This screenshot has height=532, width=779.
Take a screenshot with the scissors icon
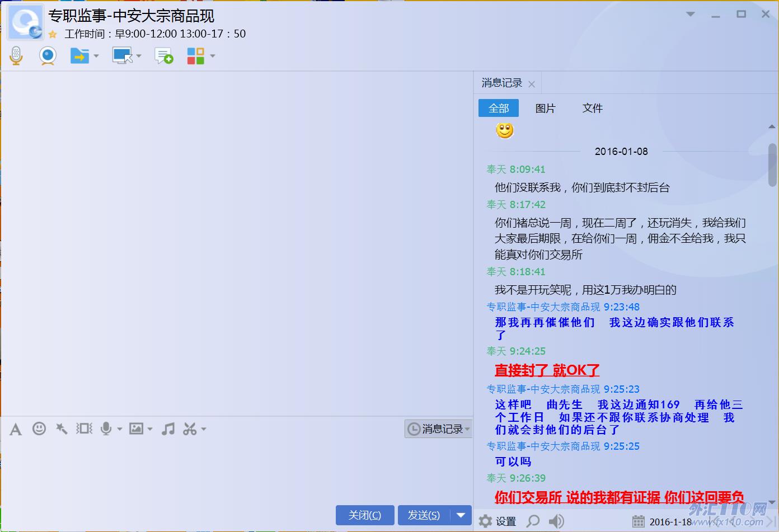click(x=190, y=429)
